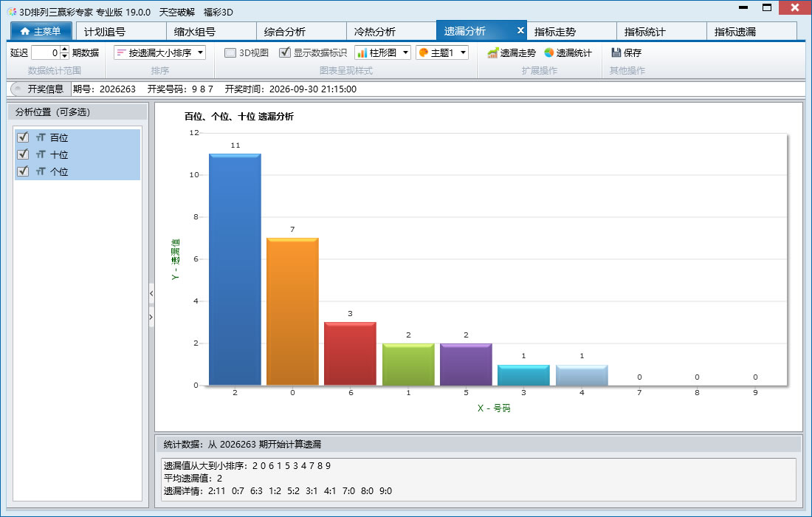Toggle the round 开奖信息 button
This screenshot has width=812, height=517.
tap(17, 89)
